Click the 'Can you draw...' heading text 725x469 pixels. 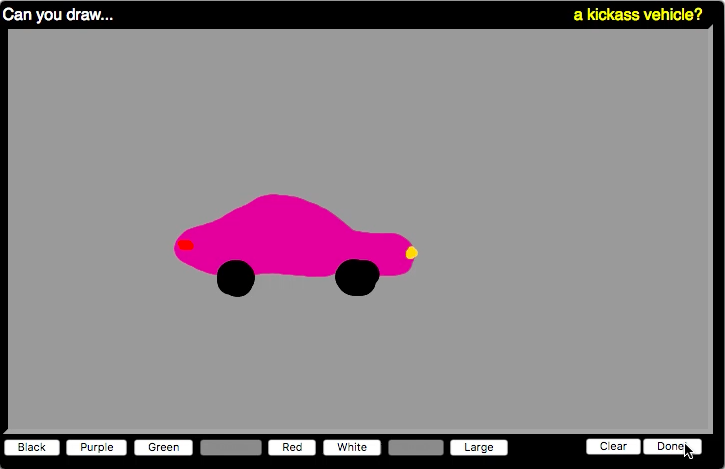58,15
